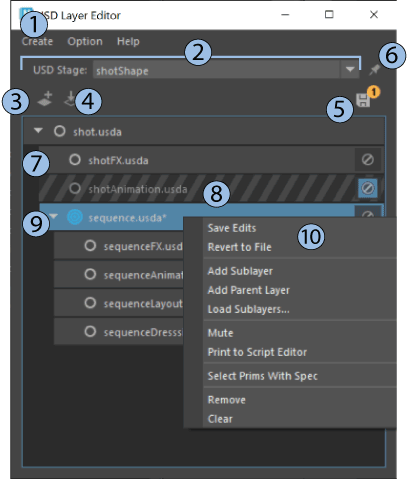Click the mute icon on sequence.usda row

click(368, 212)
